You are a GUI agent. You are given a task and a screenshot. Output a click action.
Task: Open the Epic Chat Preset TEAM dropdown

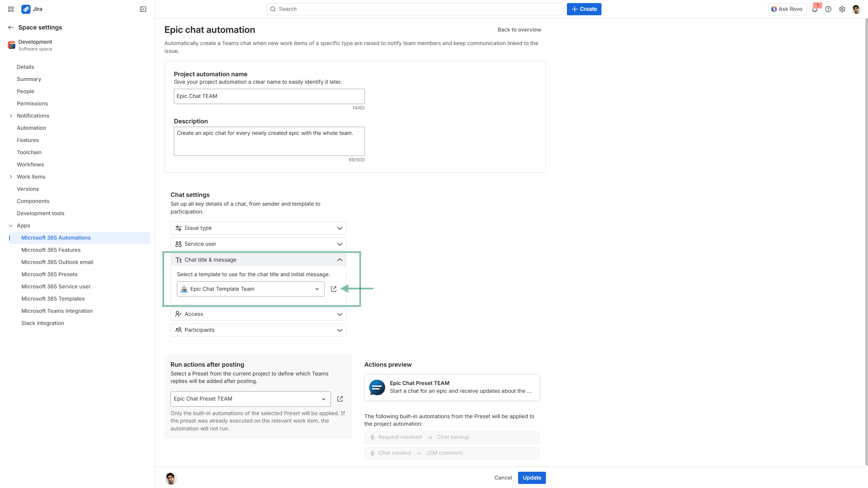click(x=250, y=399)
